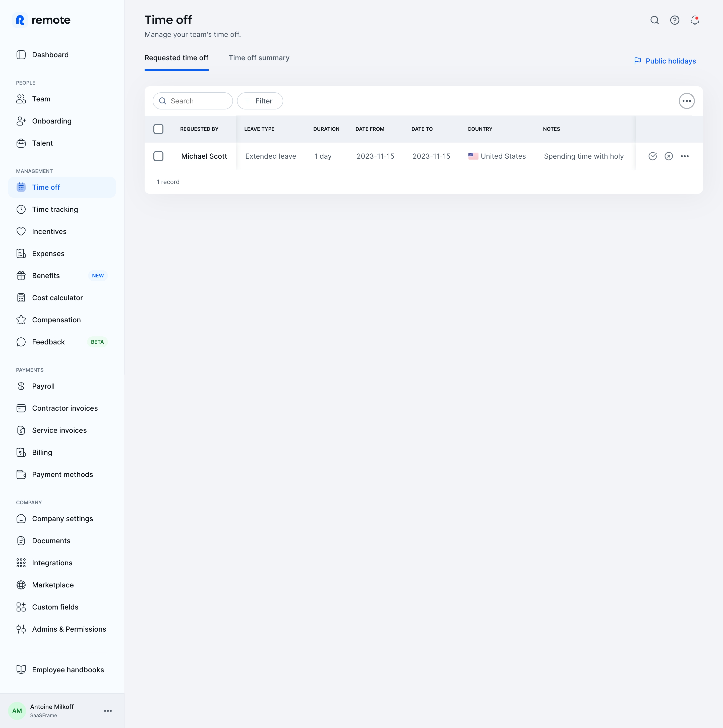The image size is (723, 728).
Task: Open Compensation
Action: click(x=62, y=320)
